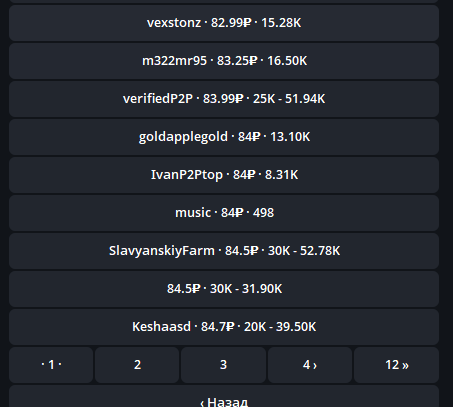453x407 pixels.
Task: Click current page 1 button
Action: (x=51, y=365)
